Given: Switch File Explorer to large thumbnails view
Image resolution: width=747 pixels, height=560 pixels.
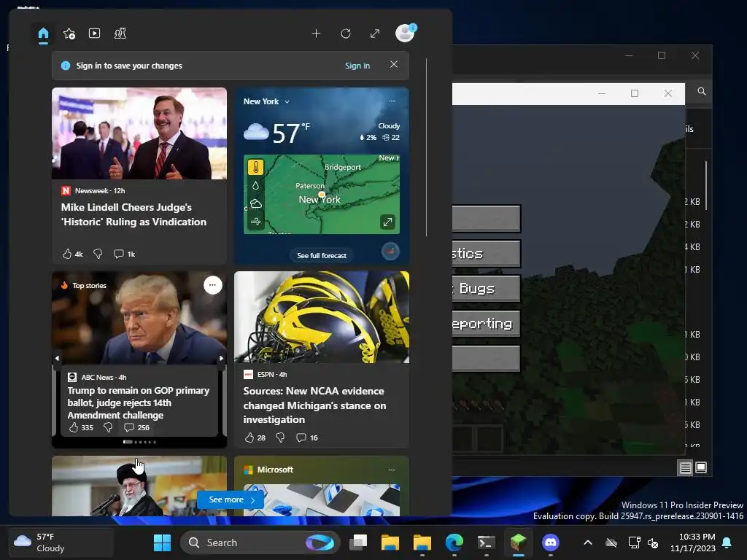Looking at the screenshot, I should 701,467.
